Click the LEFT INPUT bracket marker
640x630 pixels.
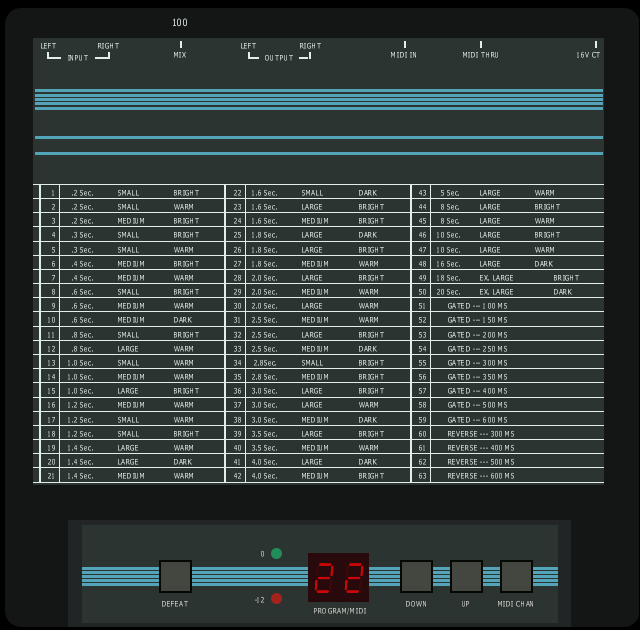tap(53, 56)
